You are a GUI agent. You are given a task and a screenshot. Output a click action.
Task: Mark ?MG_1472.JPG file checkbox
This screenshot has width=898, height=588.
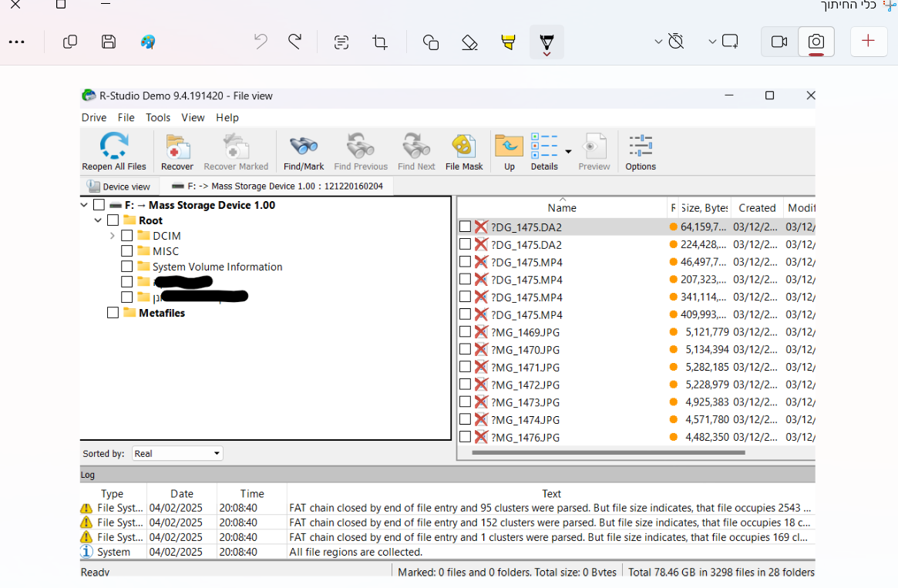pyautogui.click(x=465, y=385)
